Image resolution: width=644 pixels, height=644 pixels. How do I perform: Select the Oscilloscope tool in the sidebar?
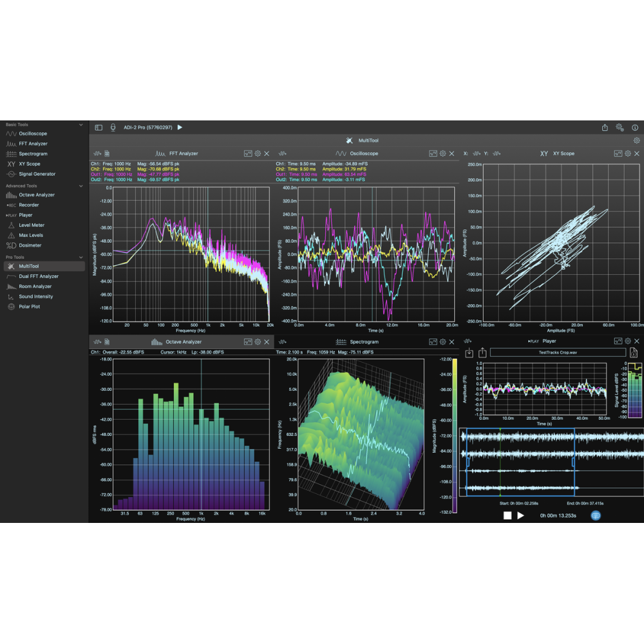[x=30, y=133]
